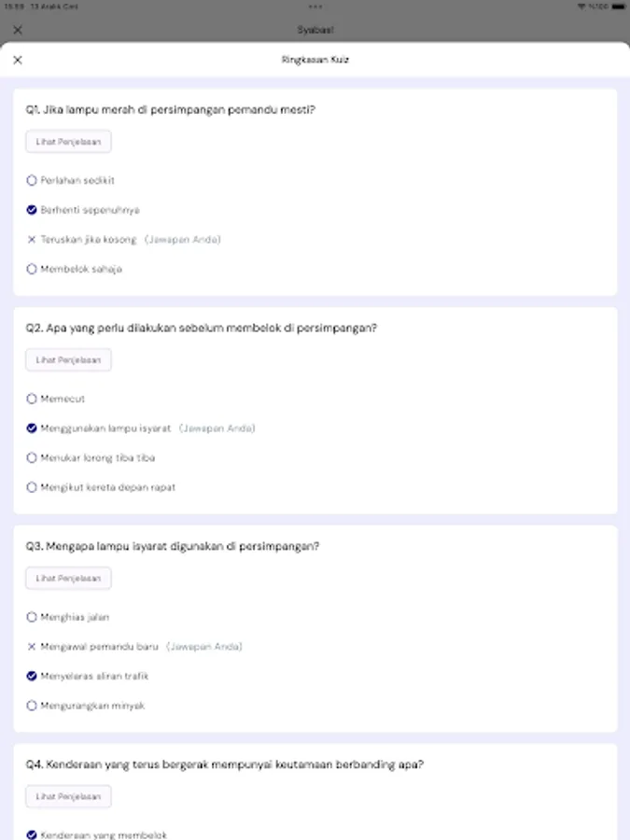Viewport: 630px width, 840px height.
Task: Click the Jawapan Anda label for Teruskan jika kosong
Action: [x=183, y=239]
